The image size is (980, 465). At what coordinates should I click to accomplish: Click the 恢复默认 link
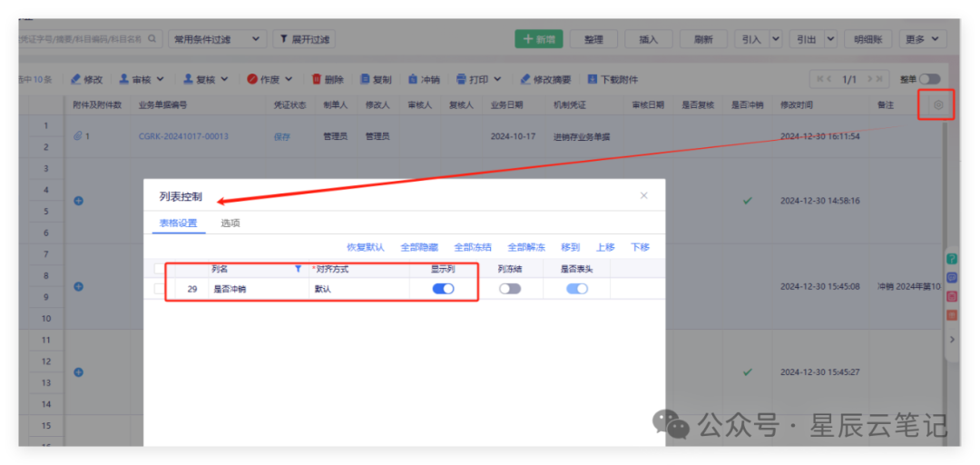click(365, 247)
